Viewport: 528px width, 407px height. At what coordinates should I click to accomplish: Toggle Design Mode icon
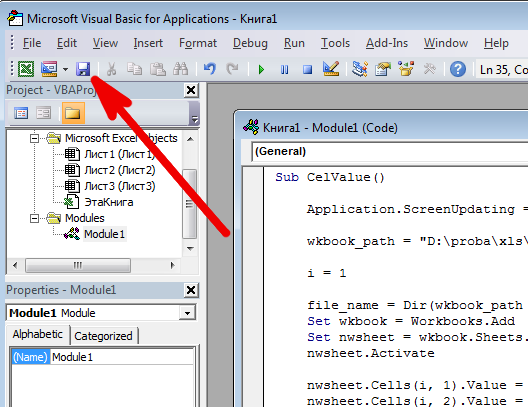[x=331, y=69]
